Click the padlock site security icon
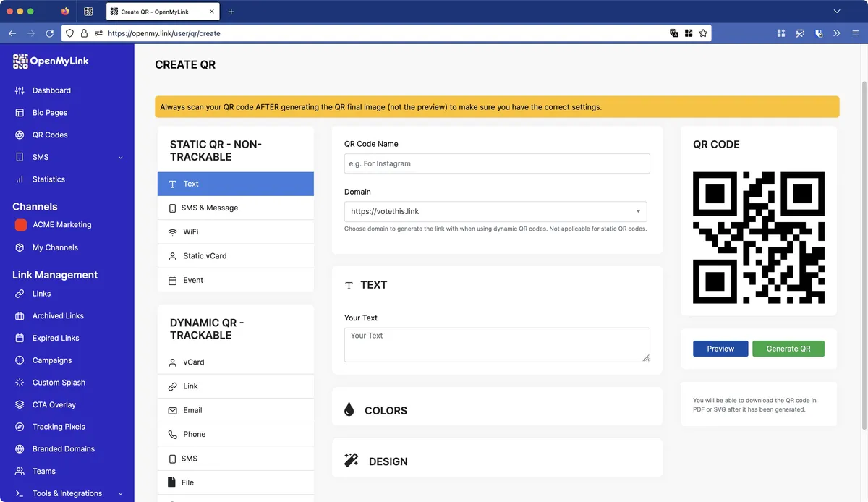 (84, 33)
